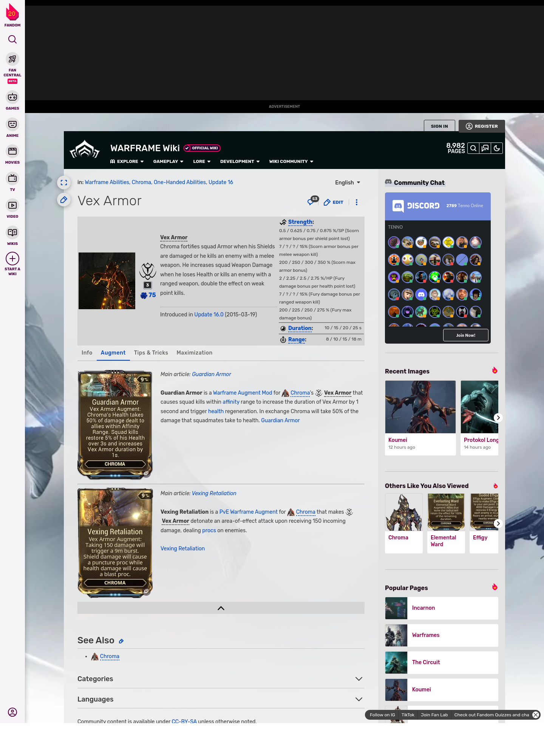This screenshot has width=544, height=756.
Task: Open the user profile icon in sidebar
Action: [12, 712]
